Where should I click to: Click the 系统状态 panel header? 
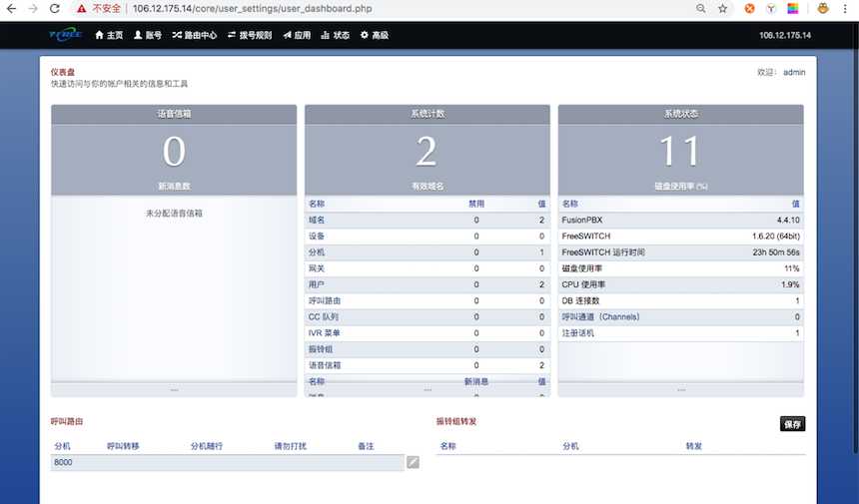pyautogui.click(x=681, y=114)
